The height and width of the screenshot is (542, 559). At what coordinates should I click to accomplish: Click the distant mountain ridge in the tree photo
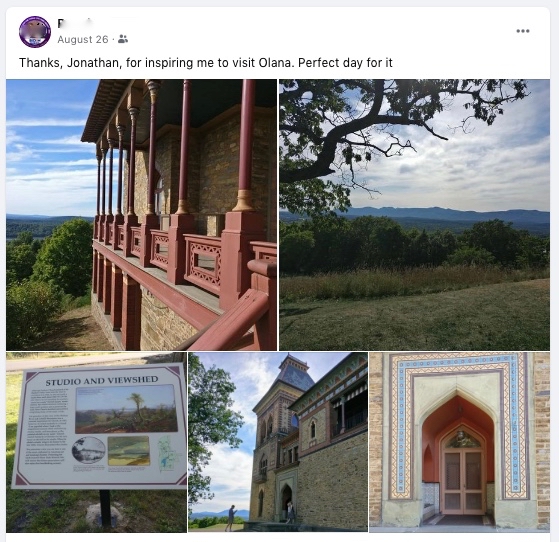point(446,213)
